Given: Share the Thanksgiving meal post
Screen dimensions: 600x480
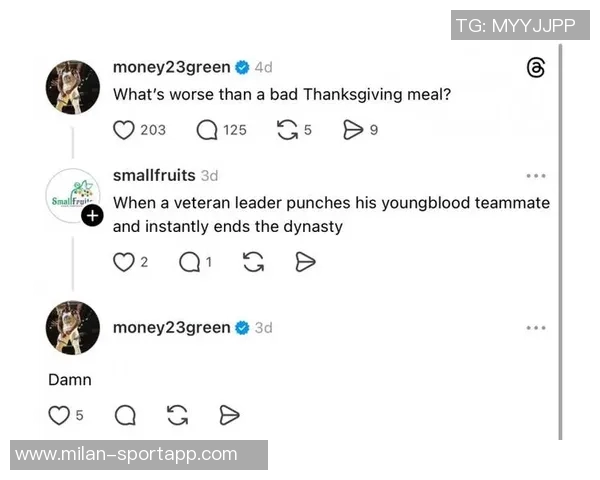Looking at the screenshot, I should pos(352,130).
